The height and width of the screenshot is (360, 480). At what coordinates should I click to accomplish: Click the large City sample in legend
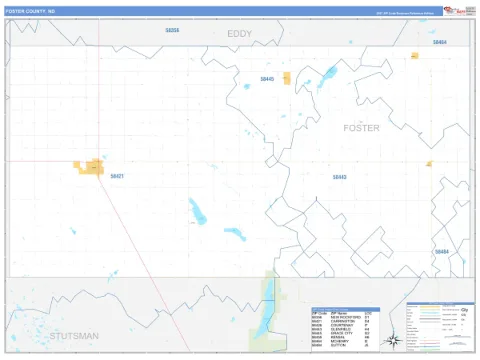[x=464, y=310]
